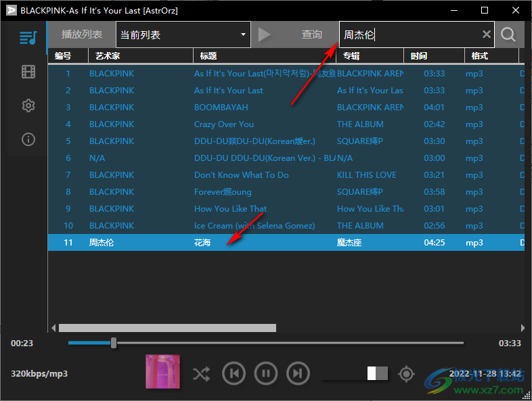Minimize the player window
532x401 pixels.
click(x=454, y=10)
